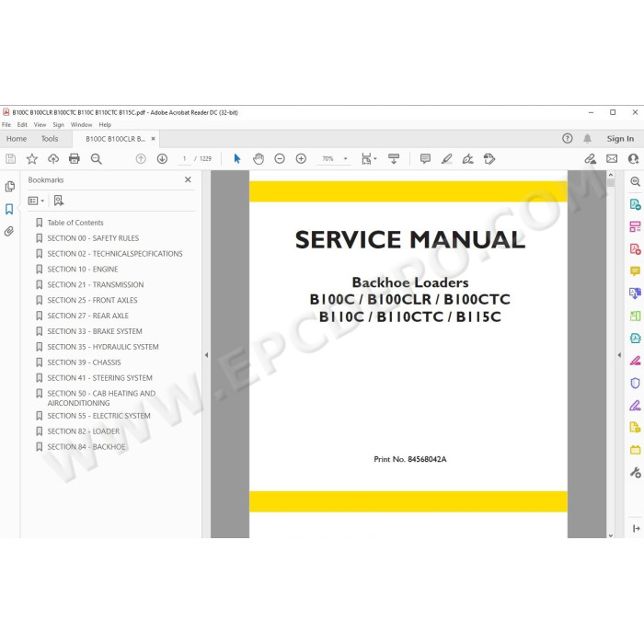Select SECTION 21 - TRANSMISSION bookmark
The width and height of the screenshot is (644, 644).
96,284
